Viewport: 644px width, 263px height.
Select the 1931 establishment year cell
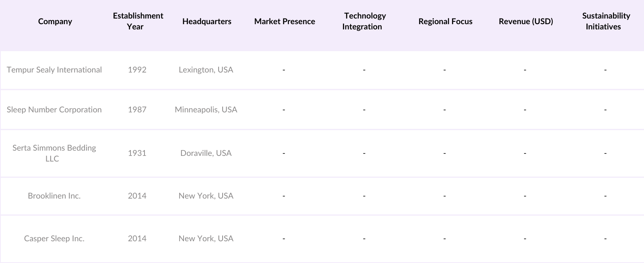click(137, 153)
